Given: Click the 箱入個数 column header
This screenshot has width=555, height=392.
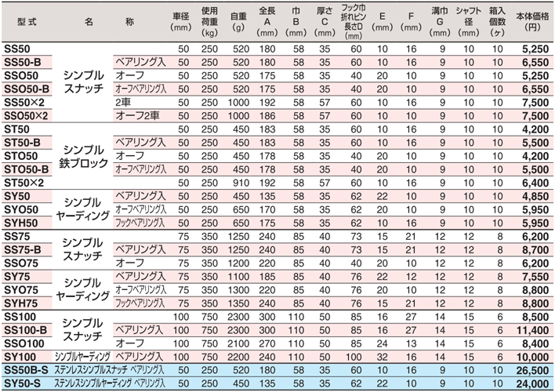Looking at the screenshot, I should tap(497, 22).
